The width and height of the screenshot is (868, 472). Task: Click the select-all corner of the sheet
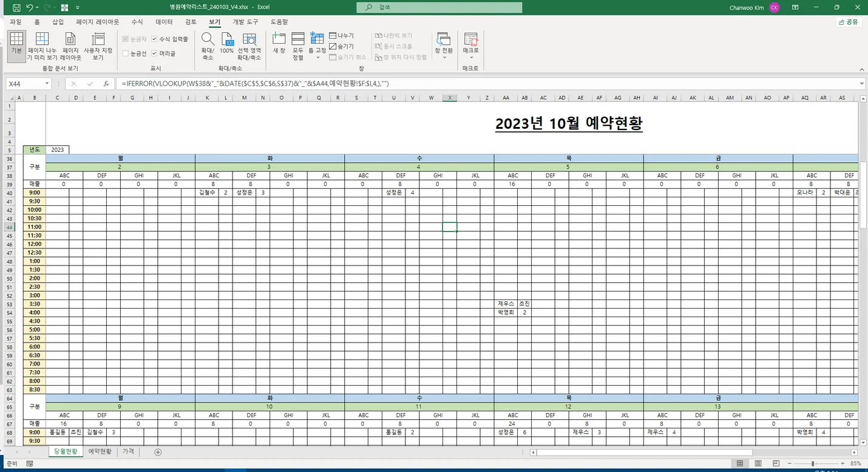pyautogui.click(x=9, y=97)
